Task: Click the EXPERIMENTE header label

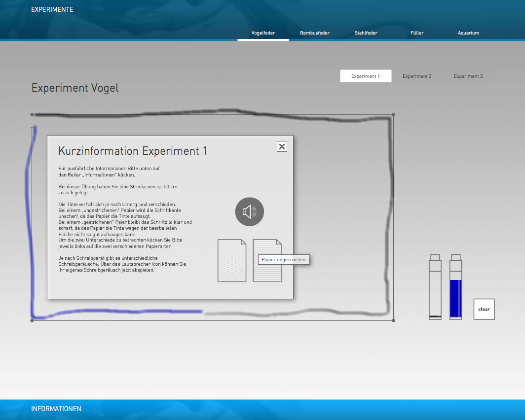Action: pos(52,9)
